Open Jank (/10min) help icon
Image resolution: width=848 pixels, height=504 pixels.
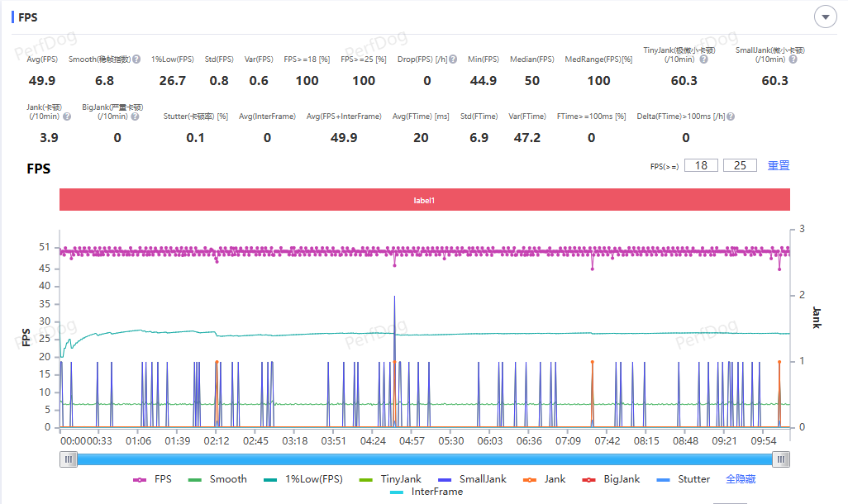pos(67,116)
